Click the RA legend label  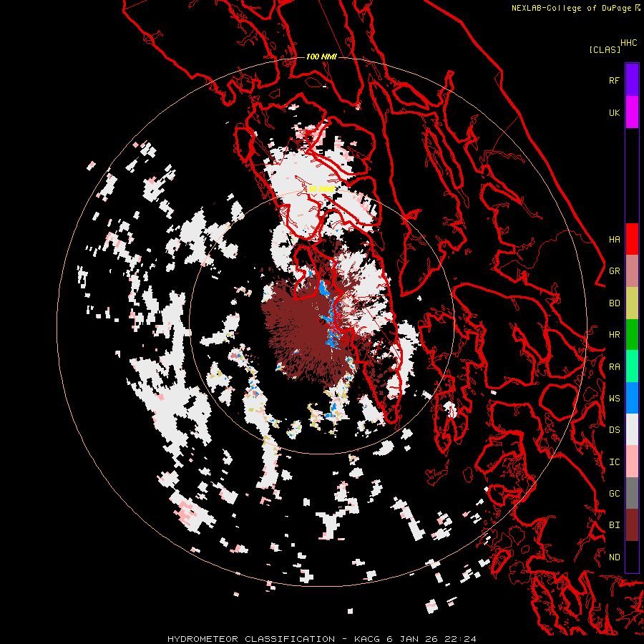(x=614, y=367)
